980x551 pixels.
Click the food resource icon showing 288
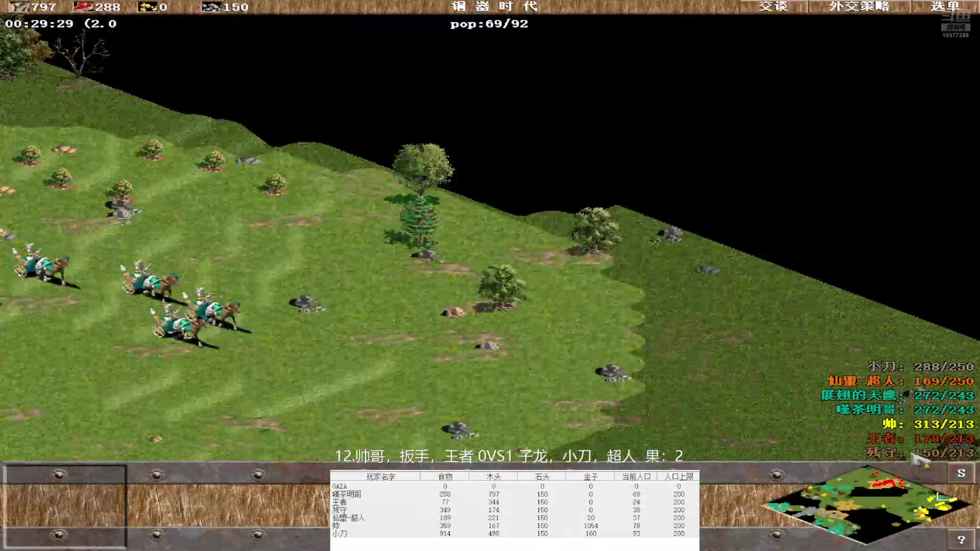click(83, 7)
